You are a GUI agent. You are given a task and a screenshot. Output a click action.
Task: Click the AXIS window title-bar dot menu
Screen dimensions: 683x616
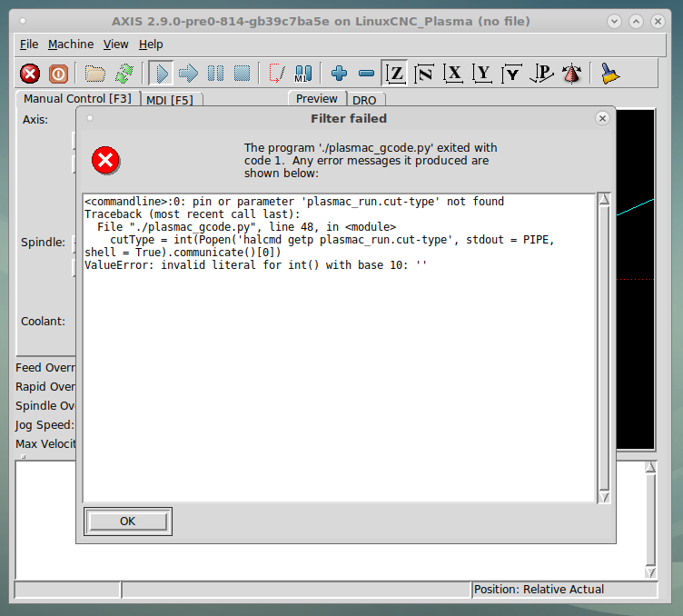click(x=23, y=21)
